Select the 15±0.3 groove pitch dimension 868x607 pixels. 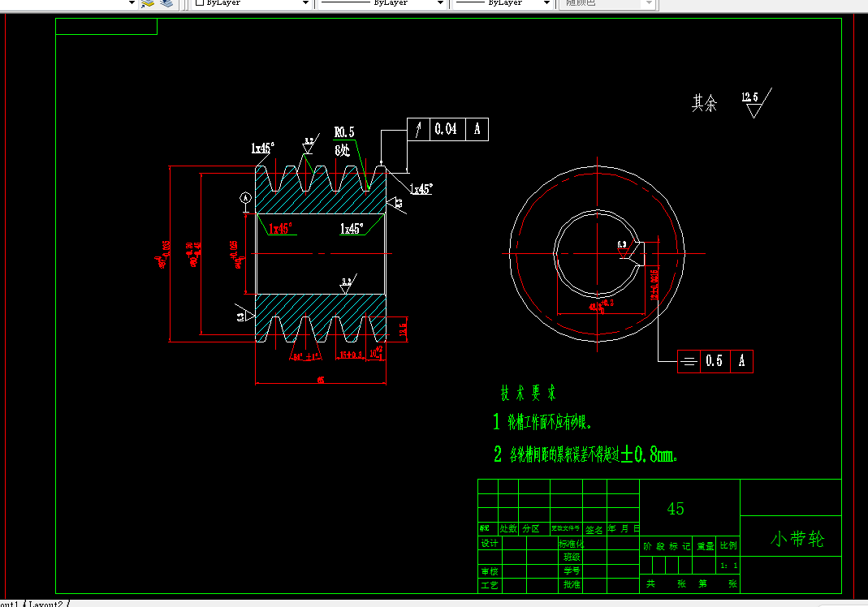351,355
